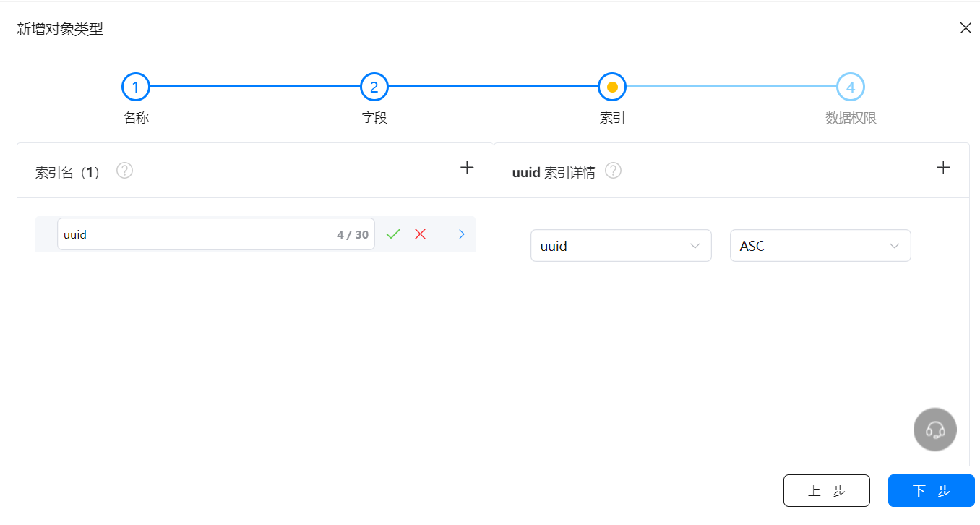This screenshot has height=525, width=980.
Task: Go to step 2 字段
Action: [x=374, y=87]
